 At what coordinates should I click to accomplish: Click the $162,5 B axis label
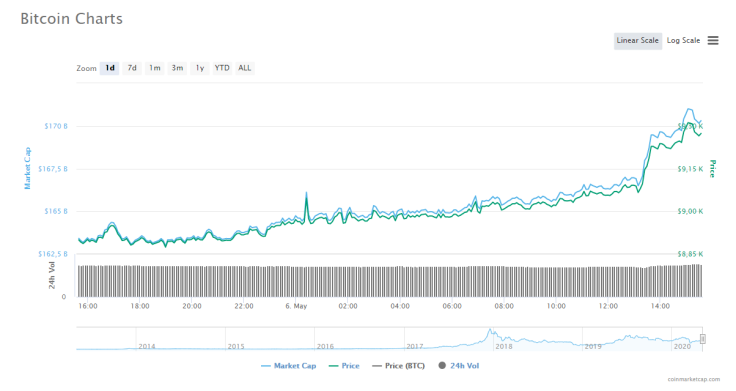(x=53, y=254)
